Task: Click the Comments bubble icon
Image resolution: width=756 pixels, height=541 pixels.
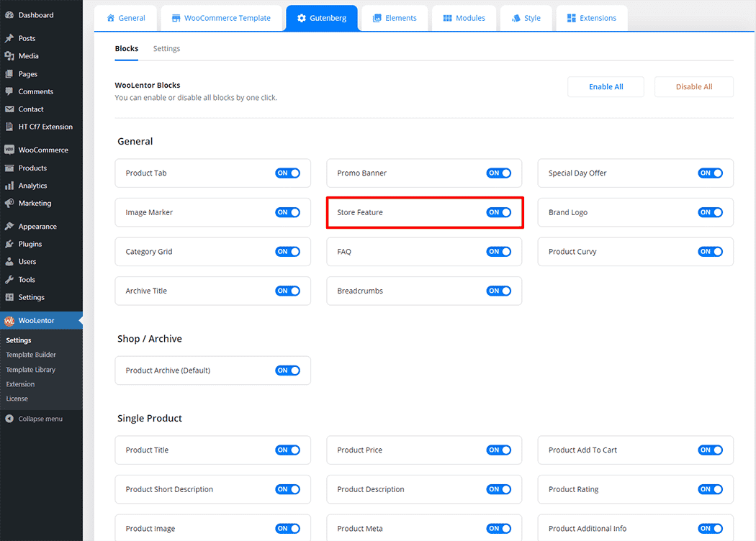Action: (x=9, y=91)
